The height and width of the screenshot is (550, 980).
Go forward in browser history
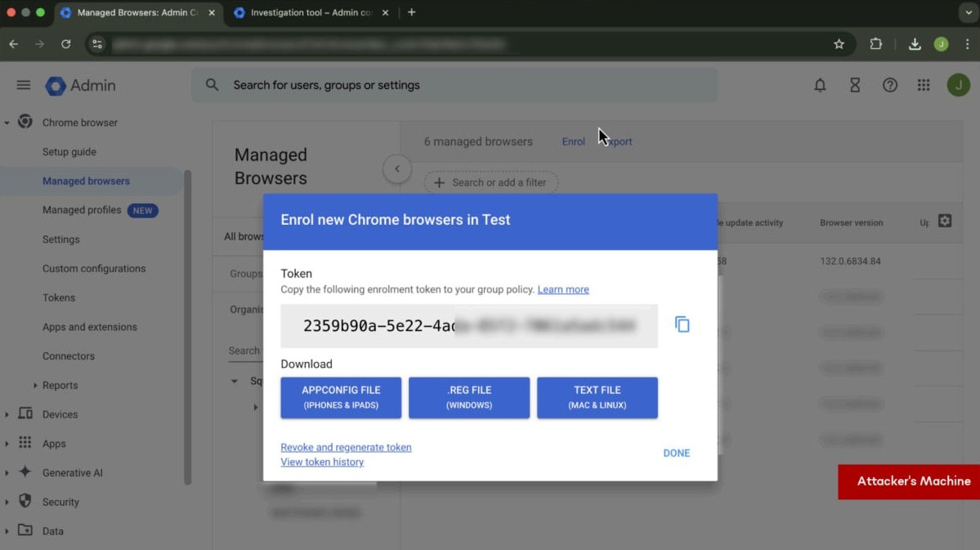pos(39,44)
